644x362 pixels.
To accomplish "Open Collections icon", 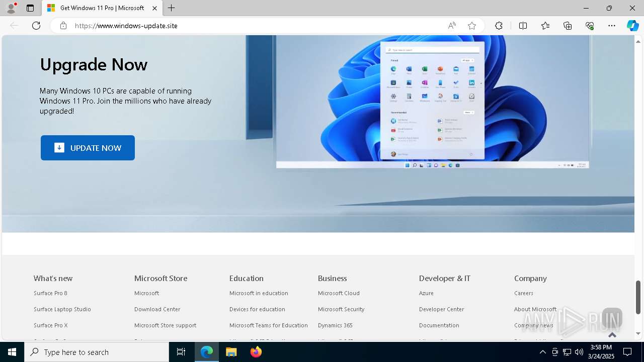I will coord(568,26).
